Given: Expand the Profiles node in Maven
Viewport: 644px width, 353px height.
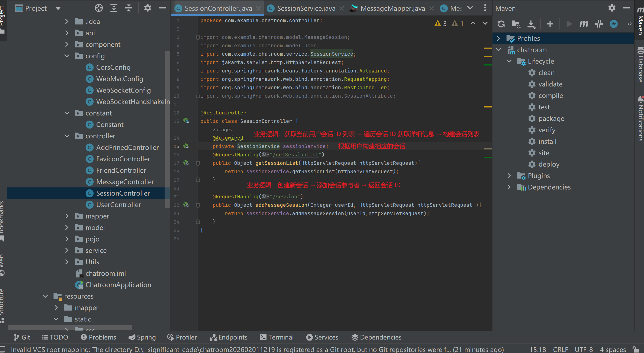Looking at the screenshot, I should click(499, 38).
